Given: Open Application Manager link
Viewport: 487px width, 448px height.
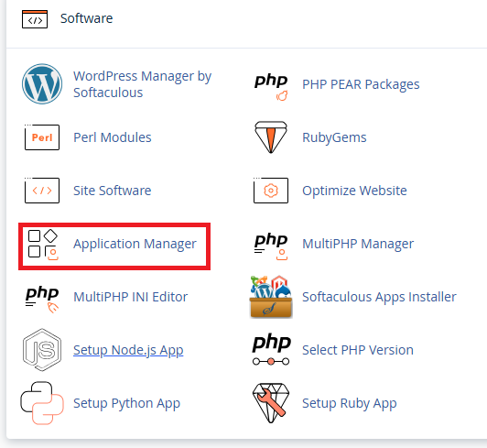Looking at the screenshot, I should pos(135,244).
